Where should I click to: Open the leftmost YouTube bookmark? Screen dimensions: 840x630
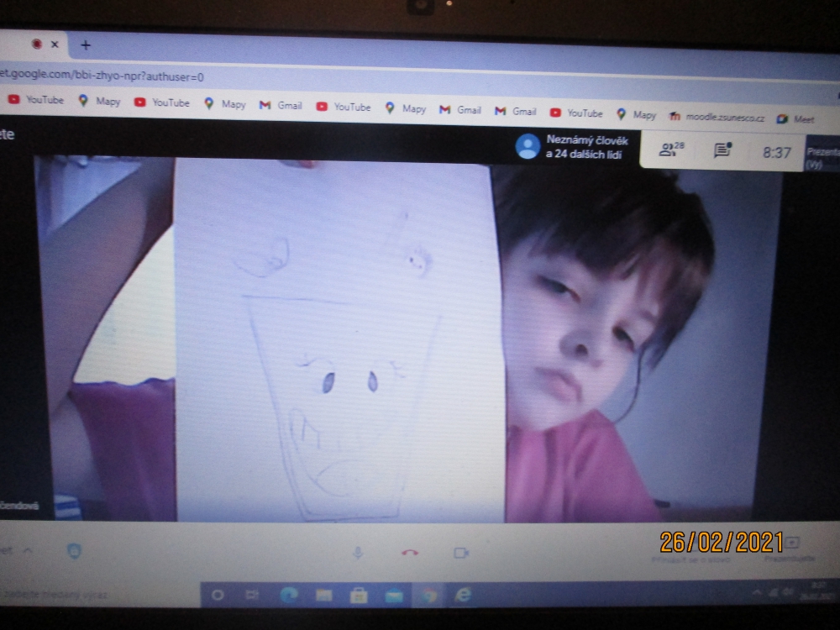36,100
